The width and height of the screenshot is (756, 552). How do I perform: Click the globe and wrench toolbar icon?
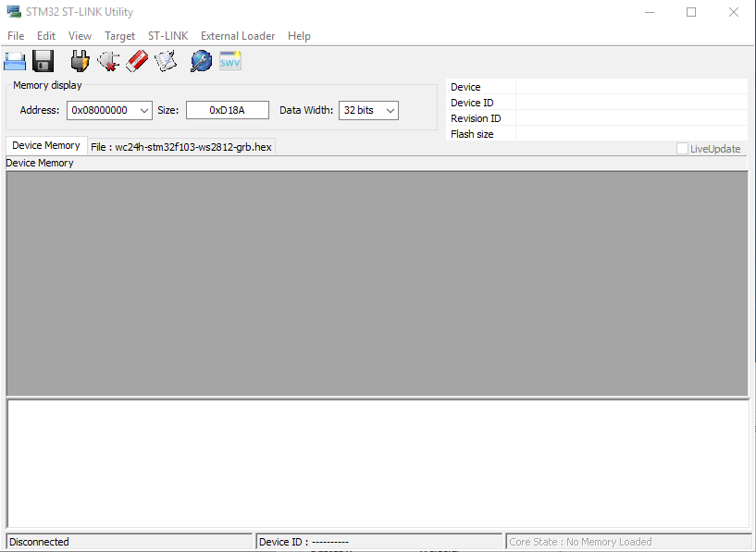(x=202, y=62)
